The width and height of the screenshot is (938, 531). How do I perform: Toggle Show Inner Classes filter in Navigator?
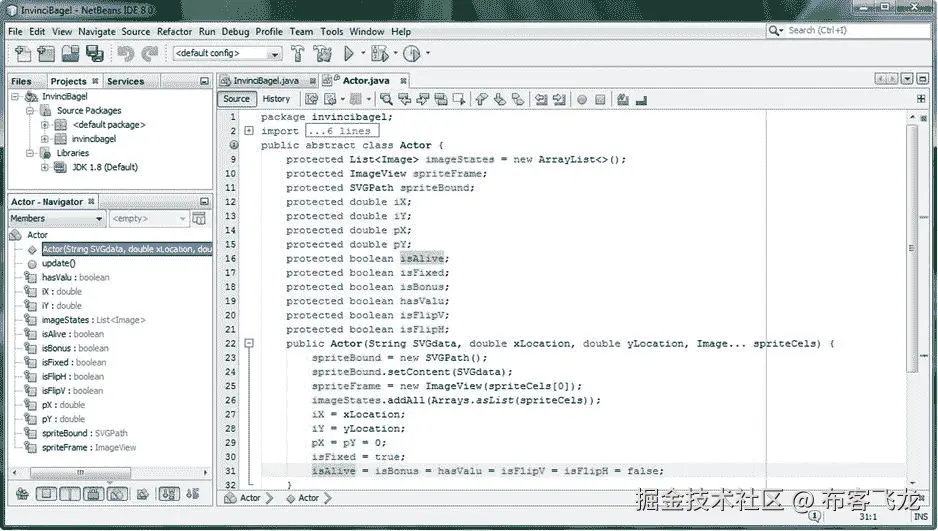tap(117, 494)
